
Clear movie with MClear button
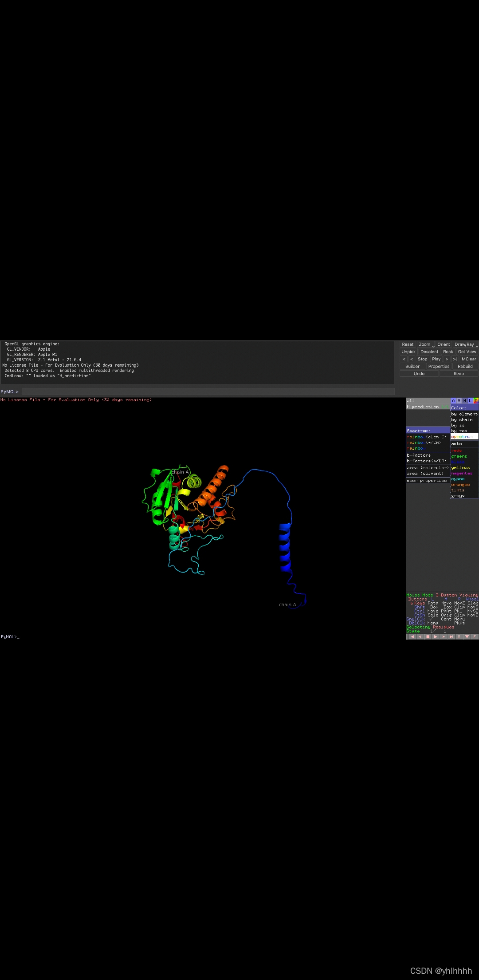pos(469,359)
